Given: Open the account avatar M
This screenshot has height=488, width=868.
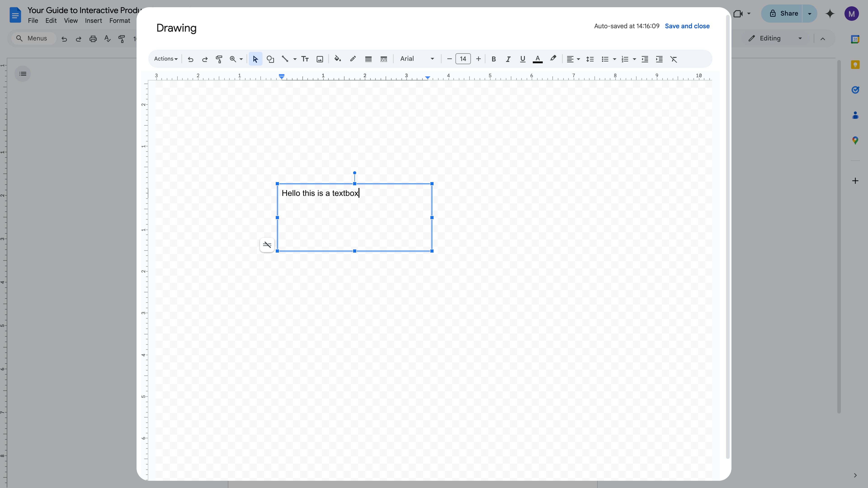Looking at the screenshot, I should [x=851, y=14].
